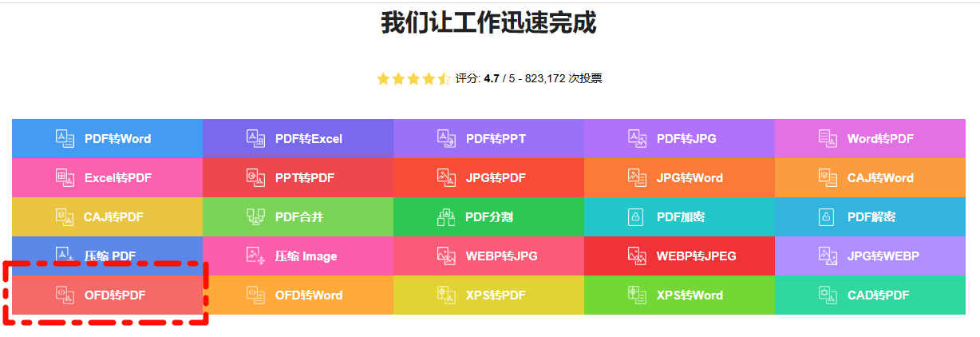Click the WEBP转JPG icon

446,256
